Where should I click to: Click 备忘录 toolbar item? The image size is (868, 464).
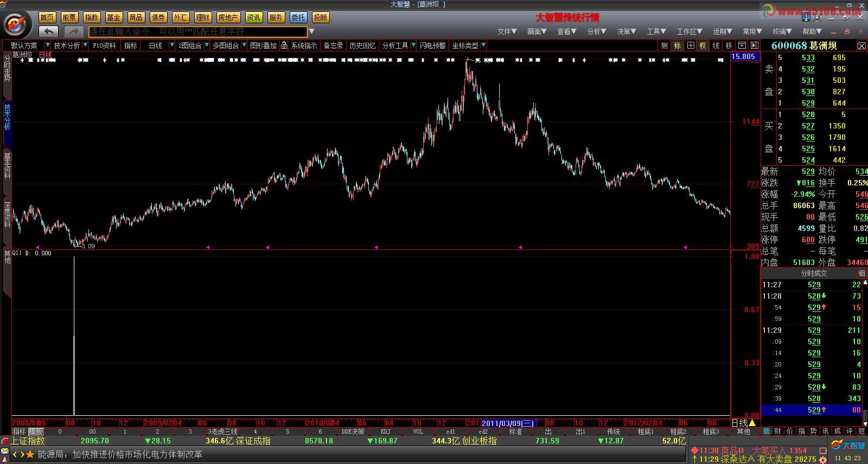tap(333, 46)
